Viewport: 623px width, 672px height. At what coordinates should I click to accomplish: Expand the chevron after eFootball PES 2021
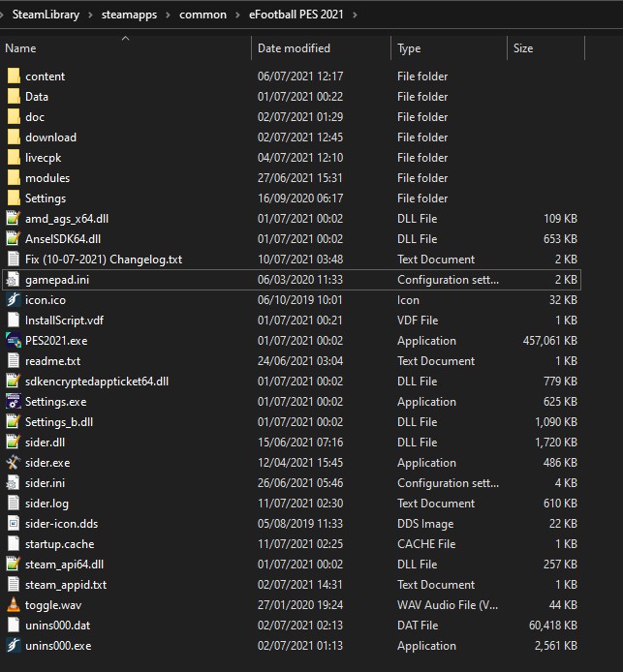point(355,15)
